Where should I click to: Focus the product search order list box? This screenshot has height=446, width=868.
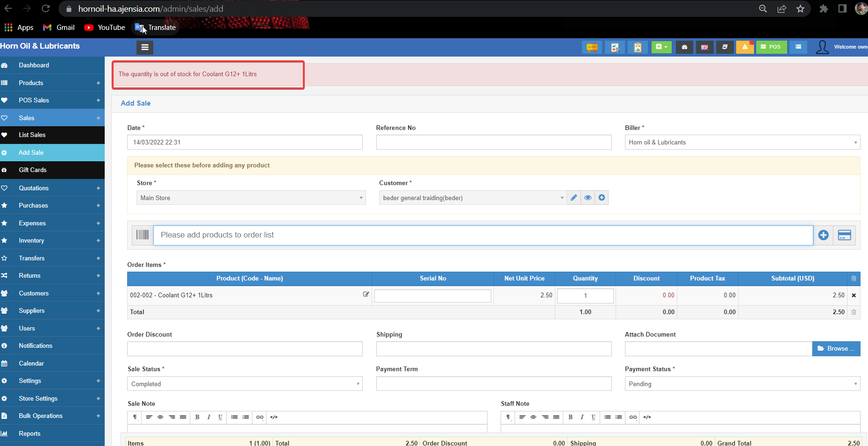pyautogui.click(x=483, y=235)
